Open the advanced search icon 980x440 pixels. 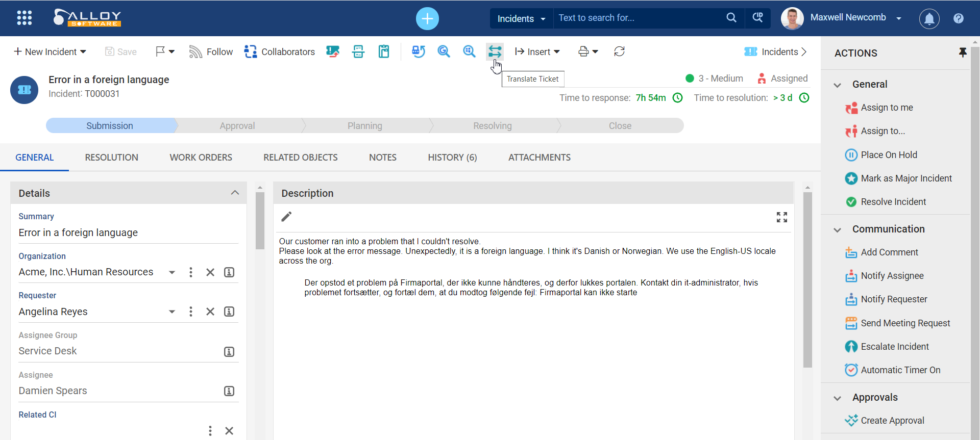[x=758, y=18]
